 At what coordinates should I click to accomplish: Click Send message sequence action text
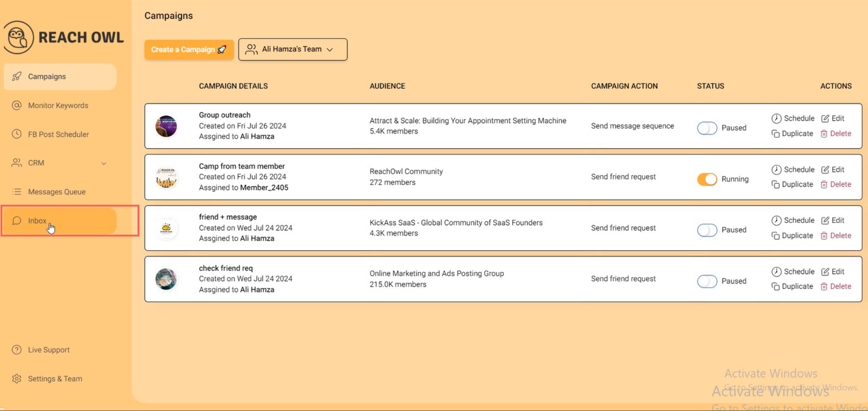[x=632, y=126]
